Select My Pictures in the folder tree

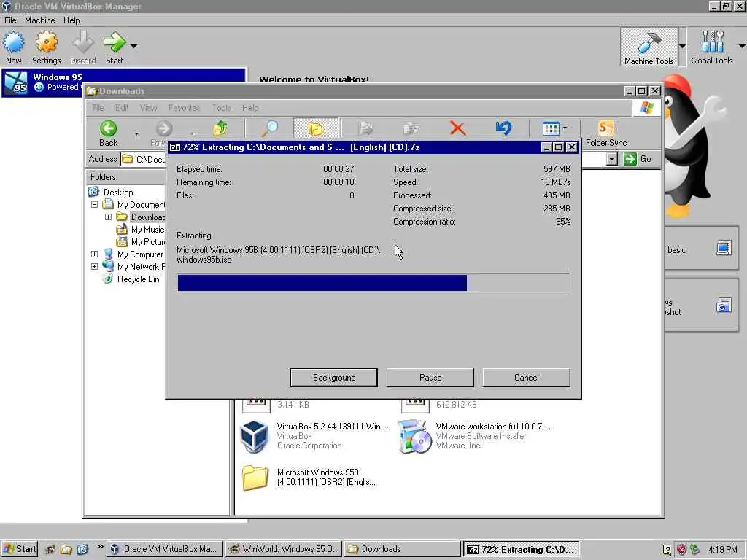[148, 242]
